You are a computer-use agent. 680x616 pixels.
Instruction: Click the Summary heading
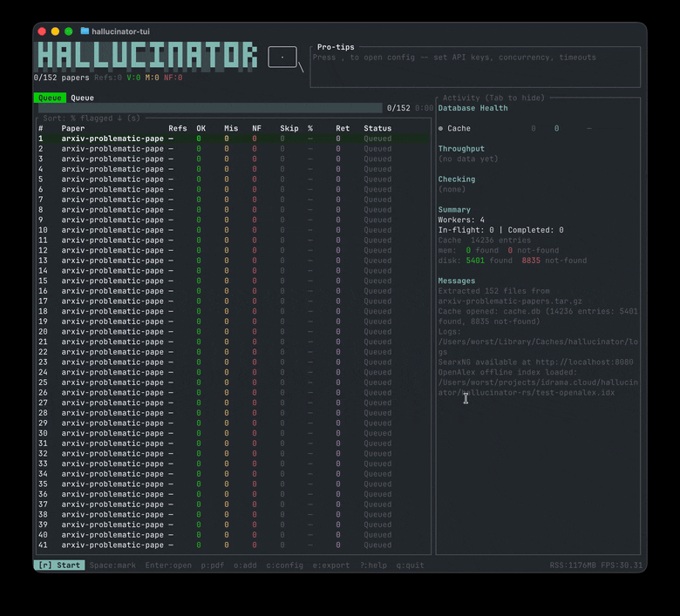pyautogui.click(x=454, y=210)
